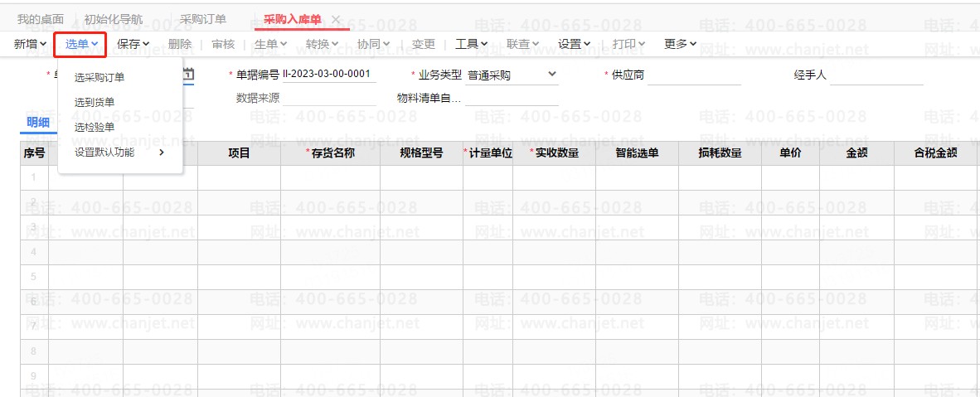The height and width of the screenshot is (397, 980).
Task: Click the 智能选单 column header
Action: (638, 153)
